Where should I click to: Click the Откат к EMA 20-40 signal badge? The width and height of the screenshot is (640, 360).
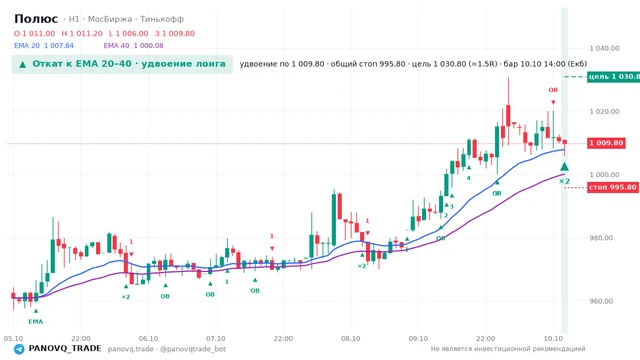click(122, 64)
